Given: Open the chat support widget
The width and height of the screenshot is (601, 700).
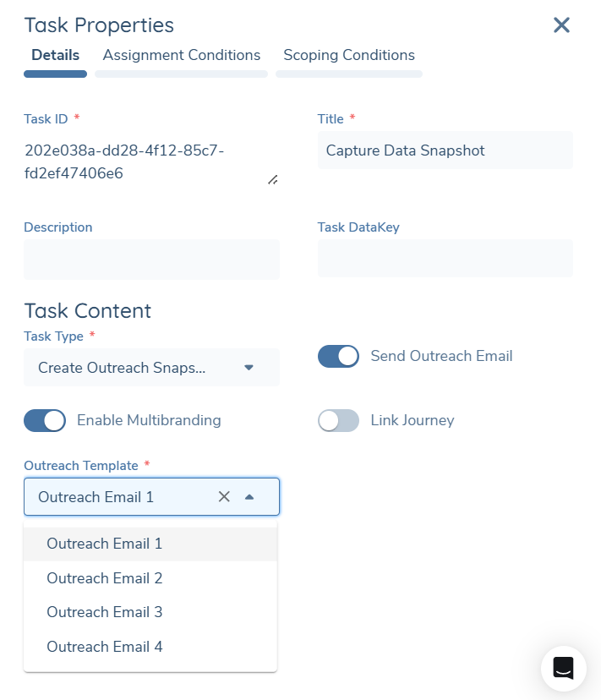Looking at the screenshot, I should [x=563, y=668].
